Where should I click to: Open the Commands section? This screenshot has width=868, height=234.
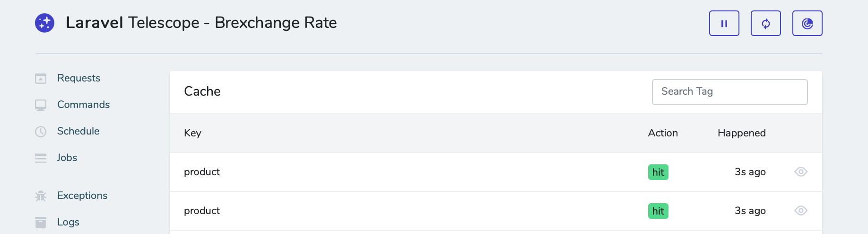[x=83, y=105]
